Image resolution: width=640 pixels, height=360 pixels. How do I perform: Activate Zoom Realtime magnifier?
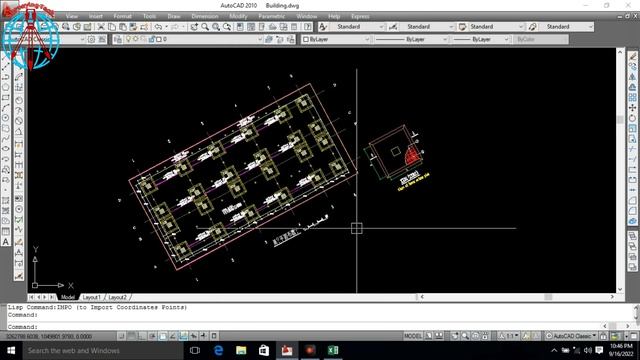tap(205, 27)
